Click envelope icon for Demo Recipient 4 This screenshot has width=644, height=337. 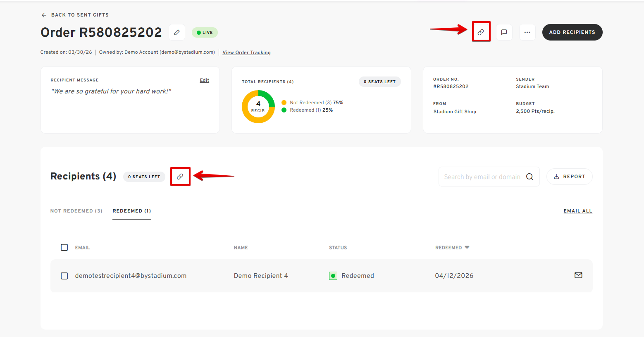click(578, 275)
